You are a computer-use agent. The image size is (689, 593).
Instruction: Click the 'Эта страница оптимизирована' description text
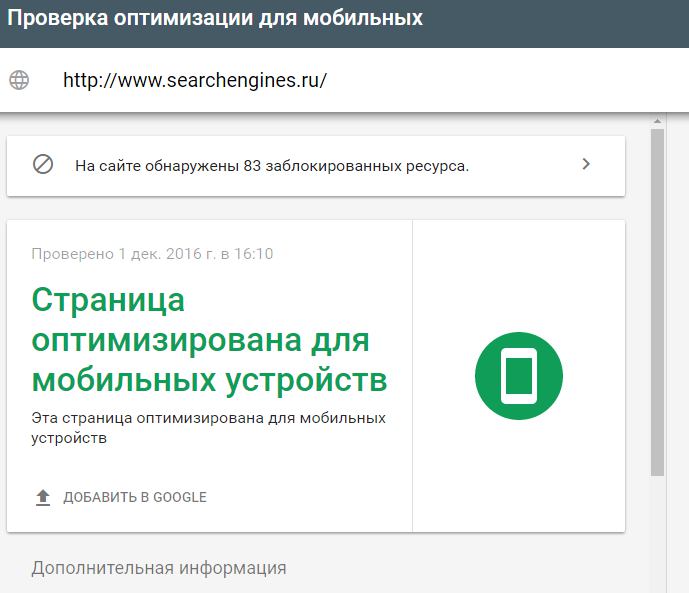coord(208,428)
